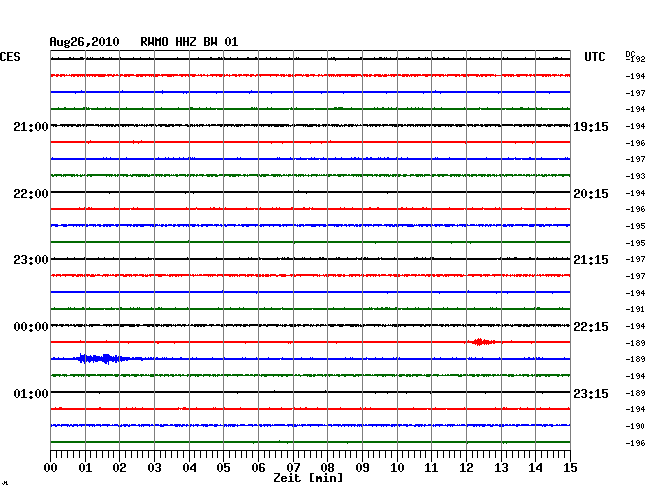Click the "UTC" header label
The width and height of the screenshot is (650, 494).
[595, 57]
